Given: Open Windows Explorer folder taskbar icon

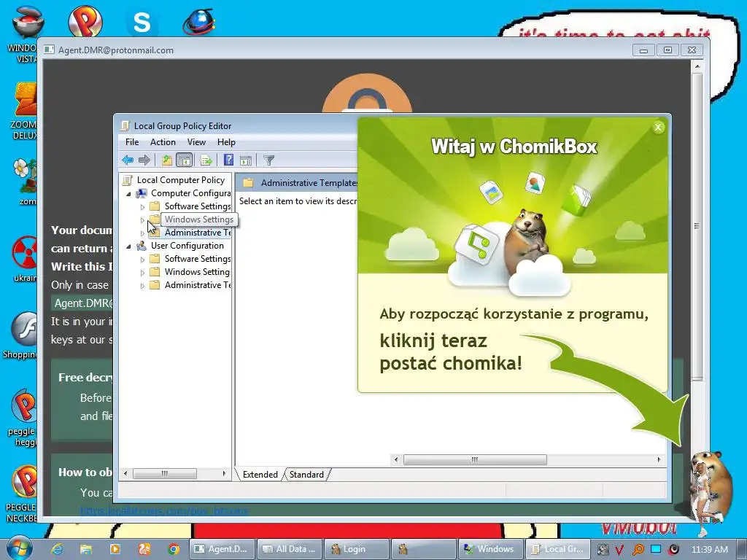Looking at the screenshot, I should click(86, 549).
